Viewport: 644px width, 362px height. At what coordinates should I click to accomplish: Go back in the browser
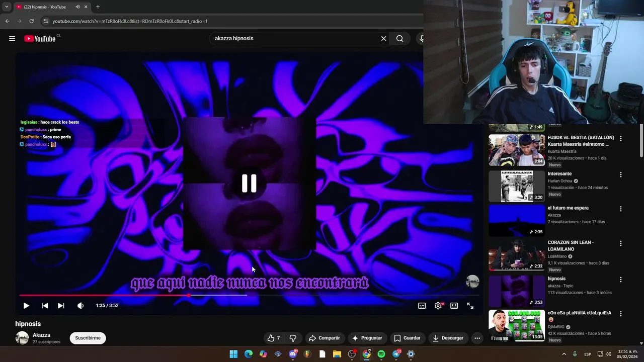7,21
